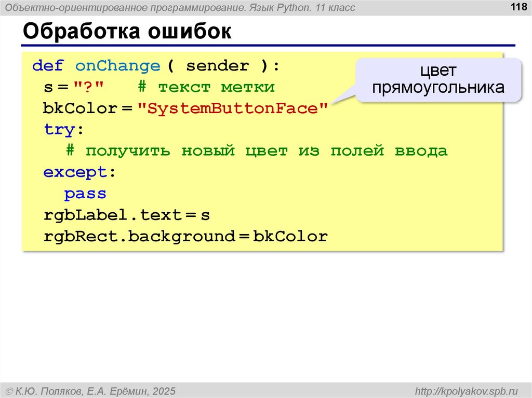The height and width of the screenshot is (398, 532).
Task: Select the "# текст метки" comment
Action: pyautogui.click(x=206, y=87)
